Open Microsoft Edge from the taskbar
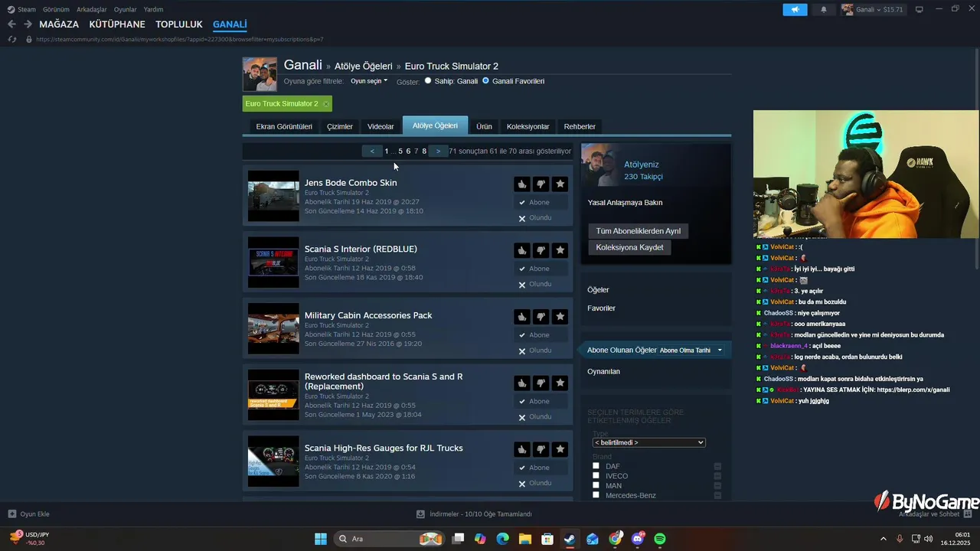Screen dimensions: 980x551 pyautogui.click(x=502, y=539)
